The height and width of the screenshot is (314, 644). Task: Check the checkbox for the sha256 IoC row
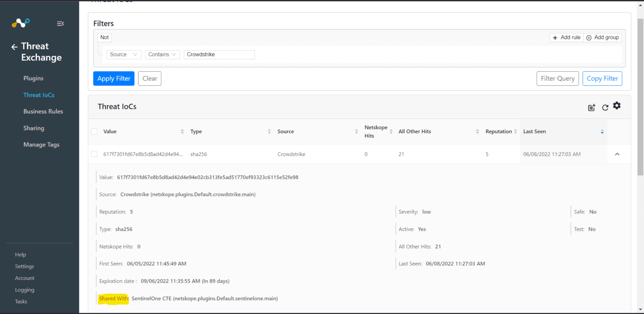click(x=94, y=154)
